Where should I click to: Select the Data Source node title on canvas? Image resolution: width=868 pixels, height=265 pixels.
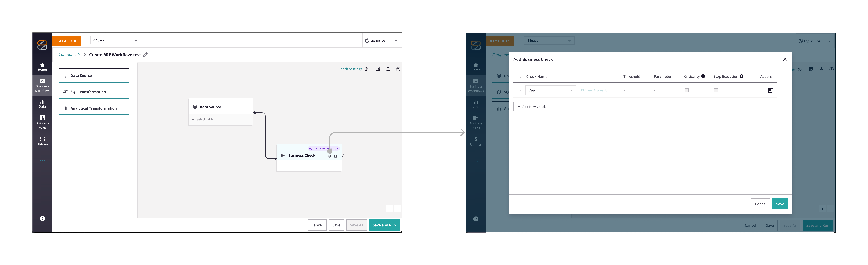[210, 107]
